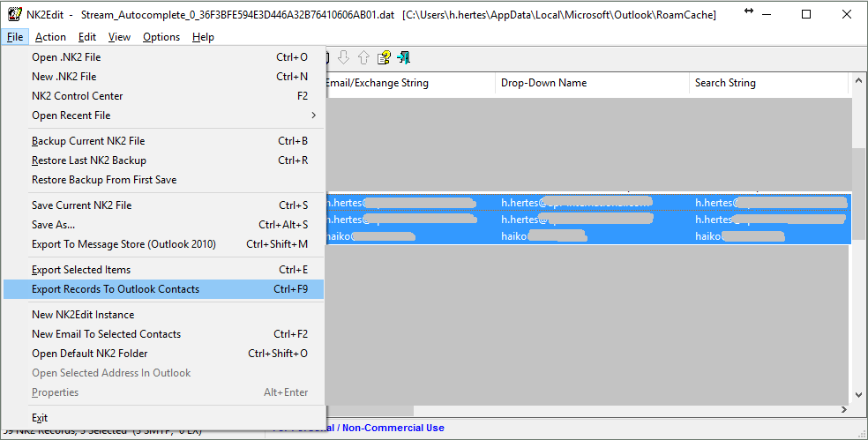Screen dimensions: 868x440
Task: Click the exit door toolbar icon
Action: (x=403, y=57)
